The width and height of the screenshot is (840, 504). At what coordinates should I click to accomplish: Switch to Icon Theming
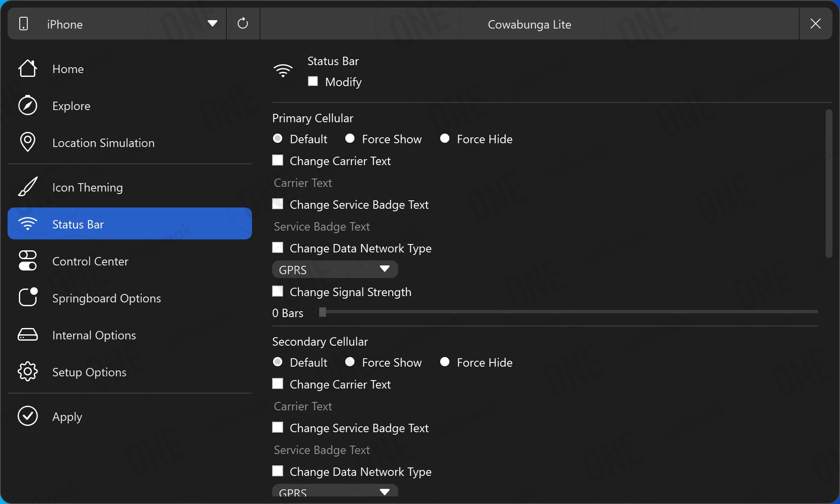[x=130, y=187]
